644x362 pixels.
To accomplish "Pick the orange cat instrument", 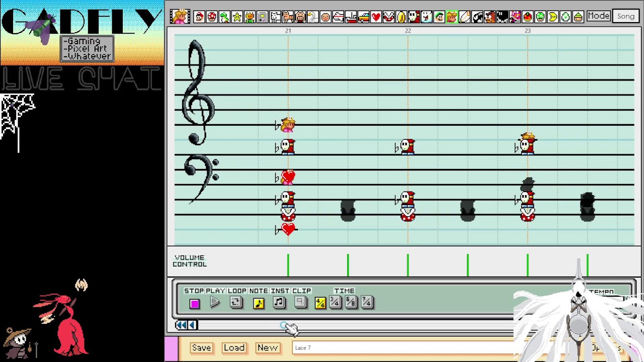I will click(x=287, y=17).
